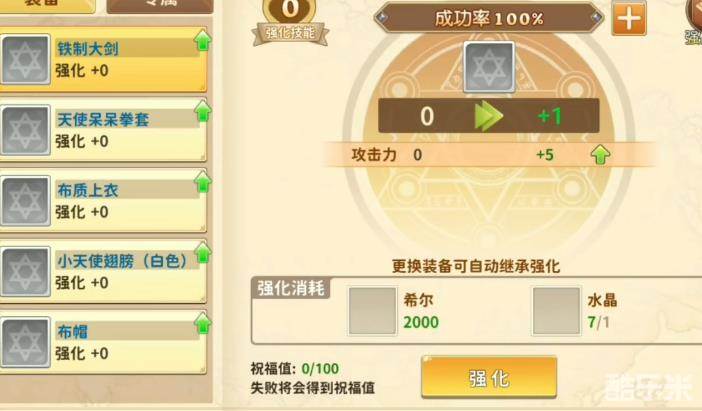Click the orange plus button beside success rate
This screenshot has width=702, height=411.
(629, 18)
